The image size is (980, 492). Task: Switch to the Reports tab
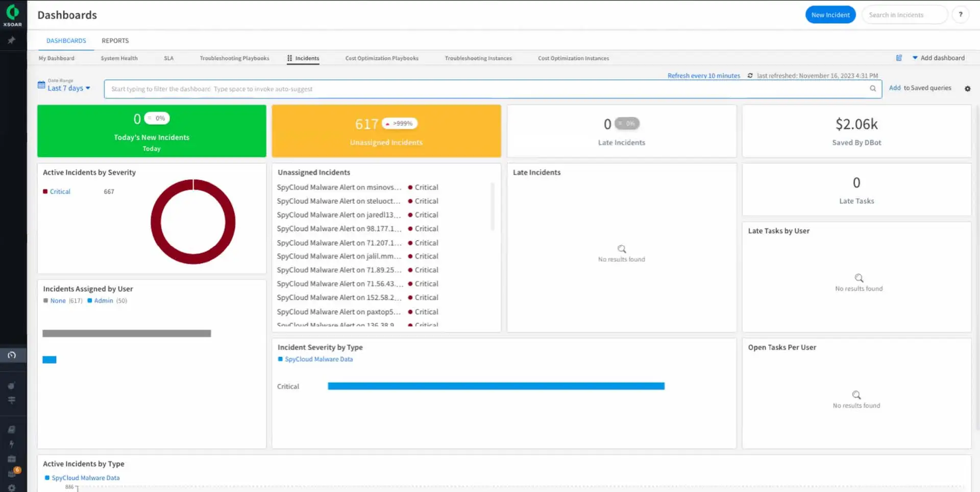pos(115,40)
